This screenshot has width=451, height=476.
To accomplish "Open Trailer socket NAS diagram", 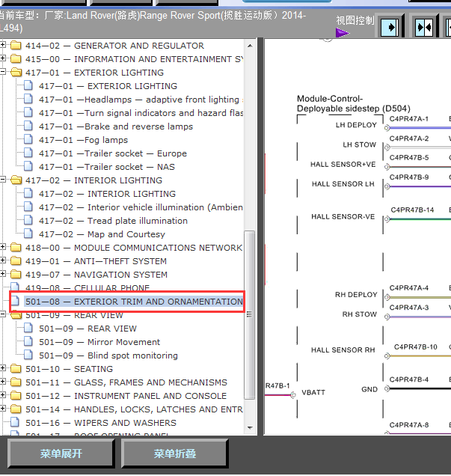I will [107, 167].
